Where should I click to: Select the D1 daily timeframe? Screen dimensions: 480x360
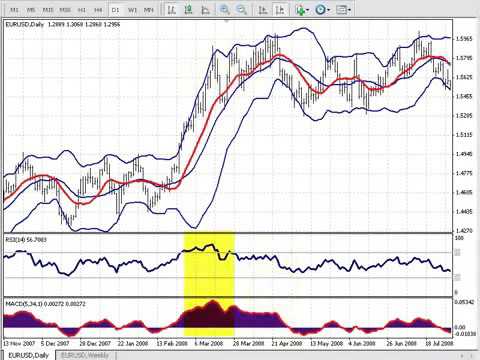pyautogui.click(x=115, y=10)
